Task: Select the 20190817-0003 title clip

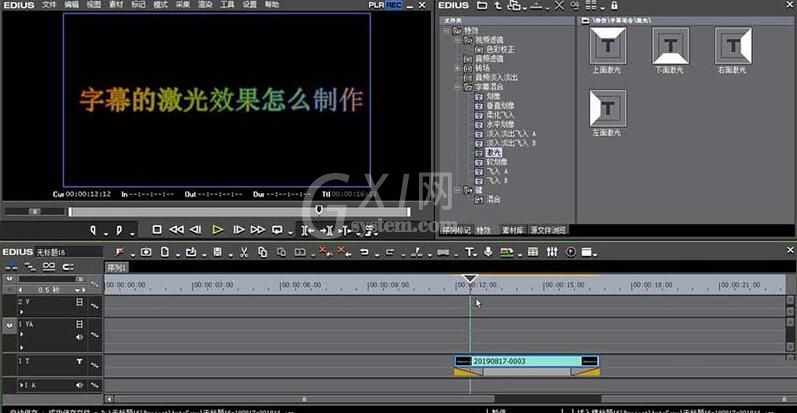Action: (x=527, y=361)
